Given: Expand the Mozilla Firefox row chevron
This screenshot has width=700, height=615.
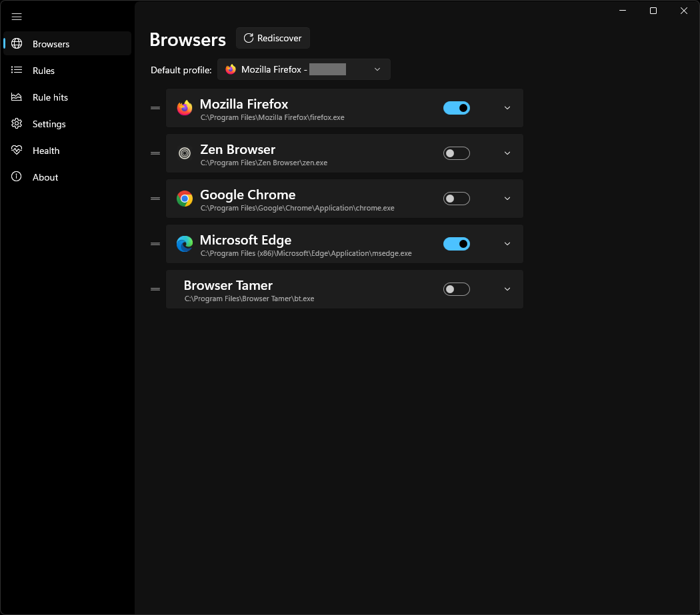Looking at the screenshot, I should [507, 108].
